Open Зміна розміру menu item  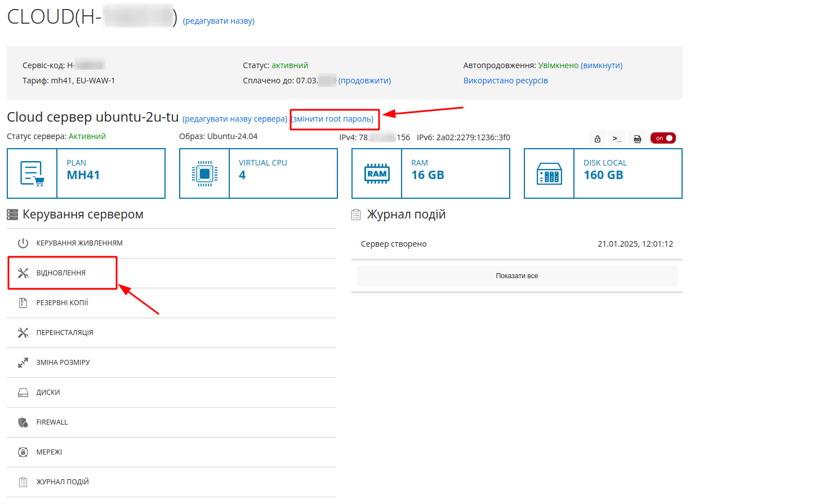(x=171, y=363)
